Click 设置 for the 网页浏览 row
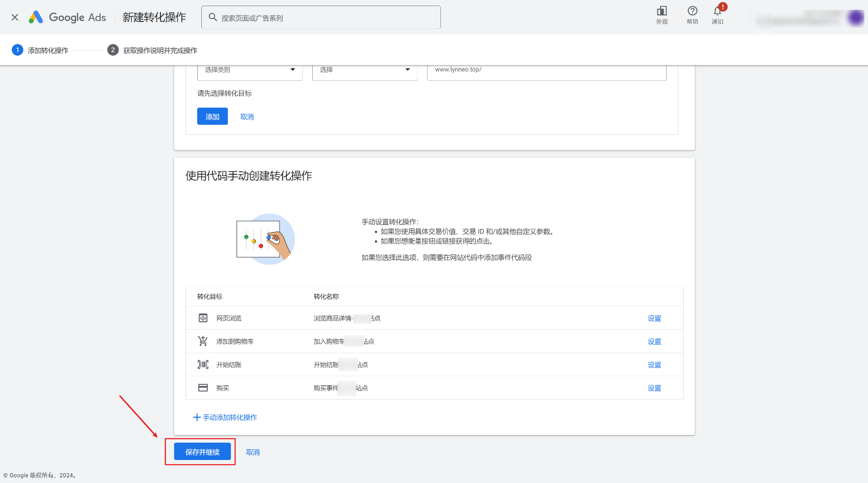Image resolution: width=868 pixels, height=483 pixels. tap(654, 318)
